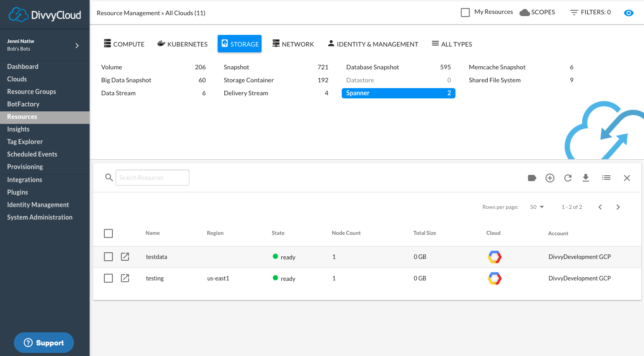Select the testdata row checkbox
644x356 pixels.
pyautogui.click(x=108, y=257)
